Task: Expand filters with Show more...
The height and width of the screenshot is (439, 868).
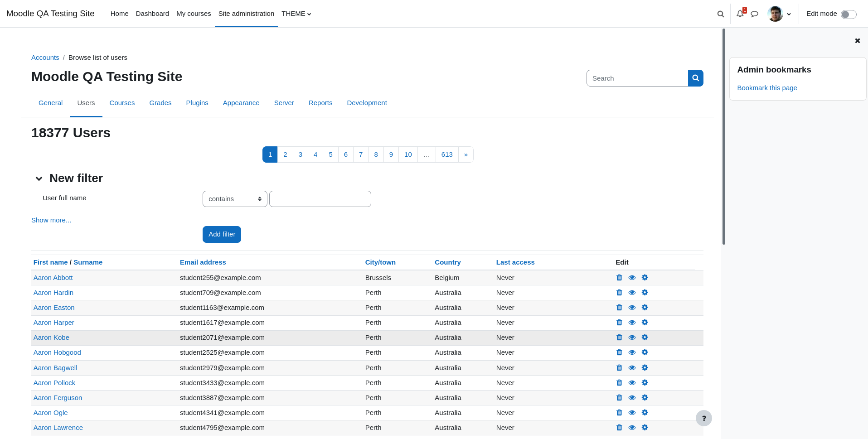Action: pos(51,220)
